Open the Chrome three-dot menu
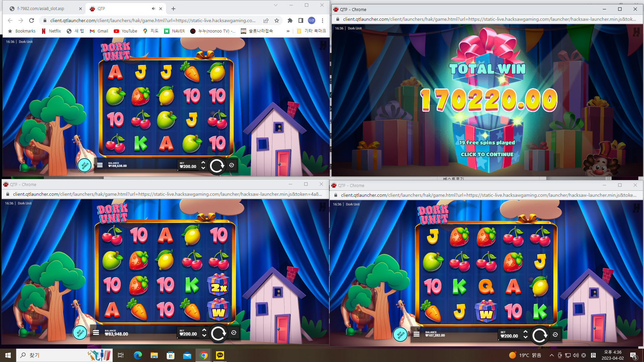This screenshot has width=644, height=362. click(x=322, y=20)
